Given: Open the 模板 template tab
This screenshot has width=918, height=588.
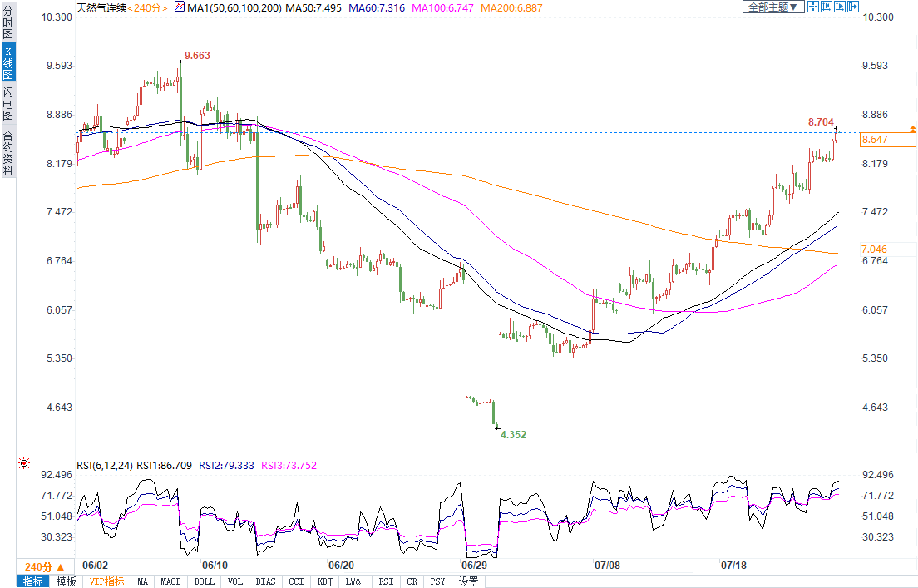Looking at the screenshot, I should tap(66, 581).
